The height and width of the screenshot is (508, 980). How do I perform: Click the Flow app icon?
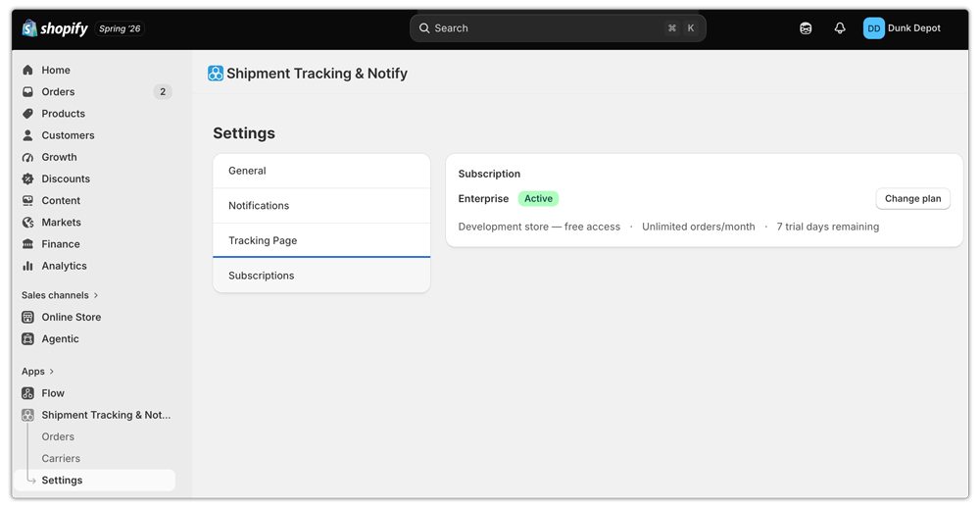(x=27, y=393)
